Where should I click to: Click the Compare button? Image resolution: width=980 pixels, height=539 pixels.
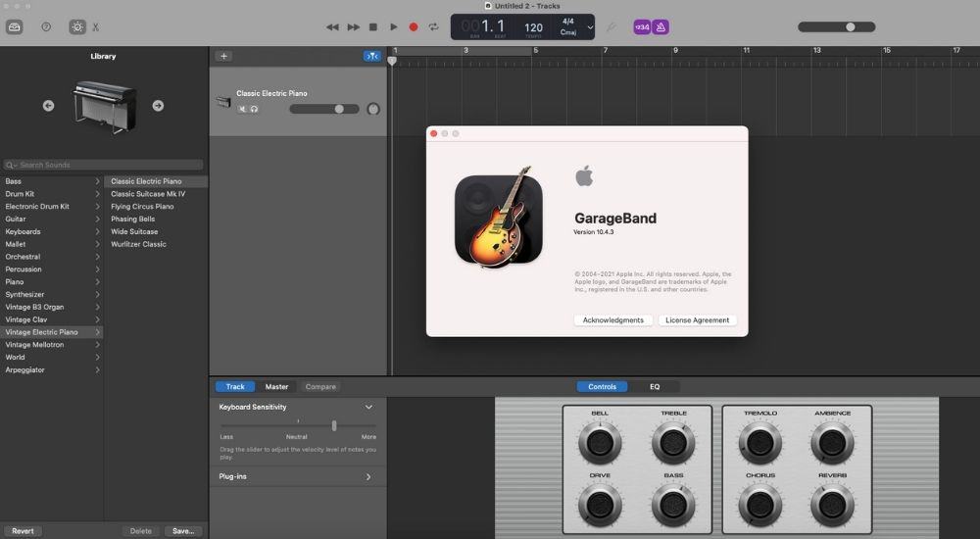tap(320, 386)
